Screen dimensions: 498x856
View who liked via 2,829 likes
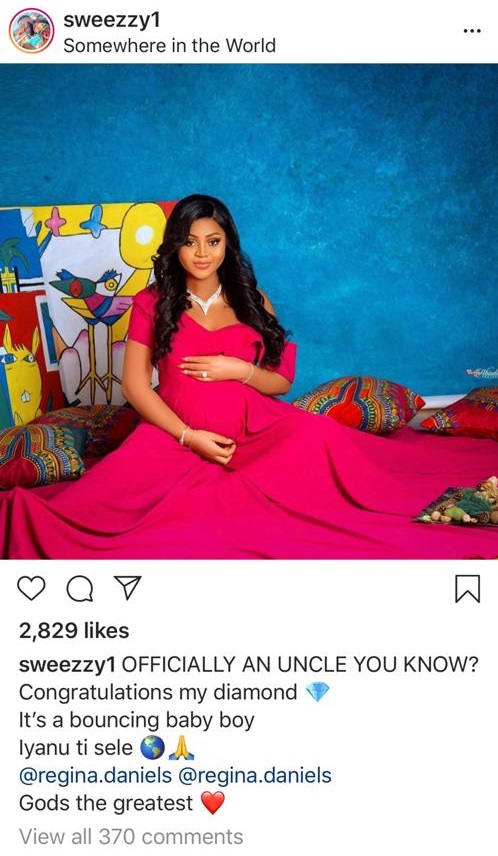point(74,631)
